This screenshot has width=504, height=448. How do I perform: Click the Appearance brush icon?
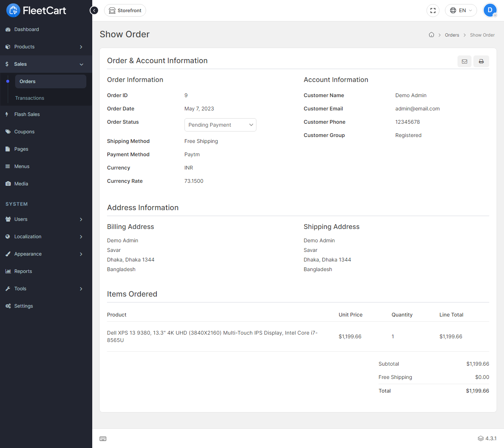point(8,254)
